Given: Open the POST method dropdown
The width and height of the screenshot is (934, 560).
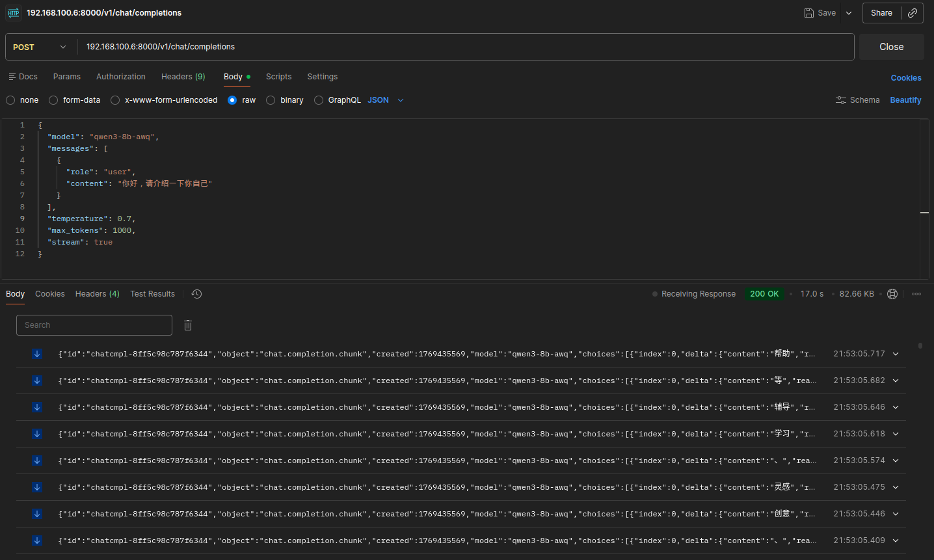Looking at the screenshot, I should coord(40,47).
